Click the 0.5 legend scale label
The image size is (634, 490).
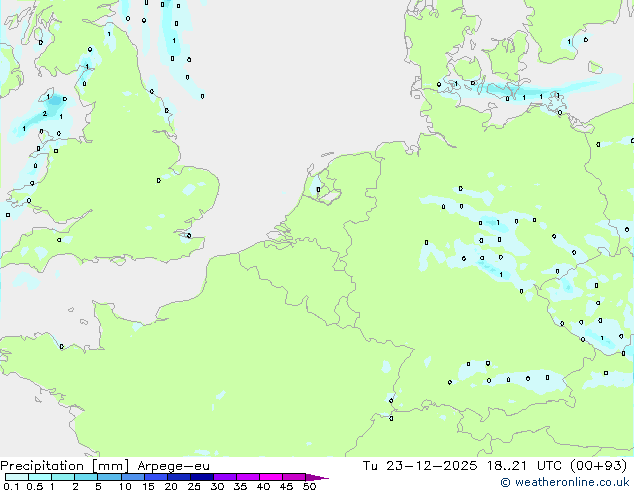point(35,486)
